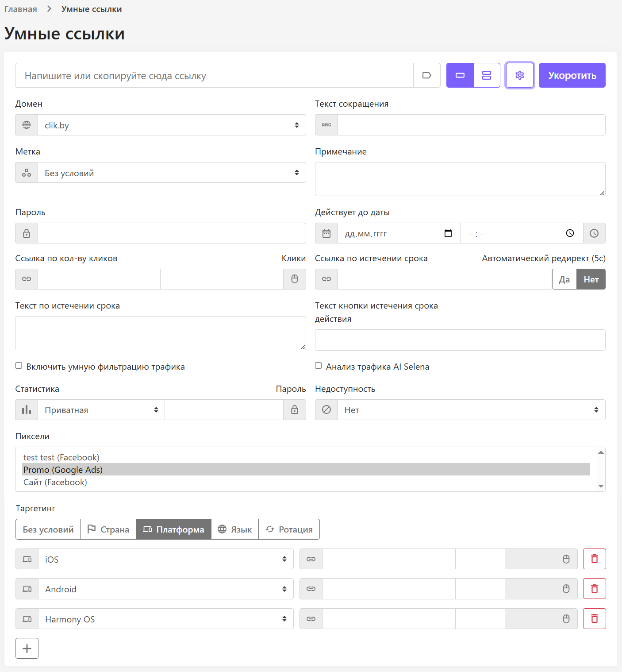Delete the Harmony OS targeting row
Screen dimensions: 622x672
pyautogui.click(x=594, y=619)
